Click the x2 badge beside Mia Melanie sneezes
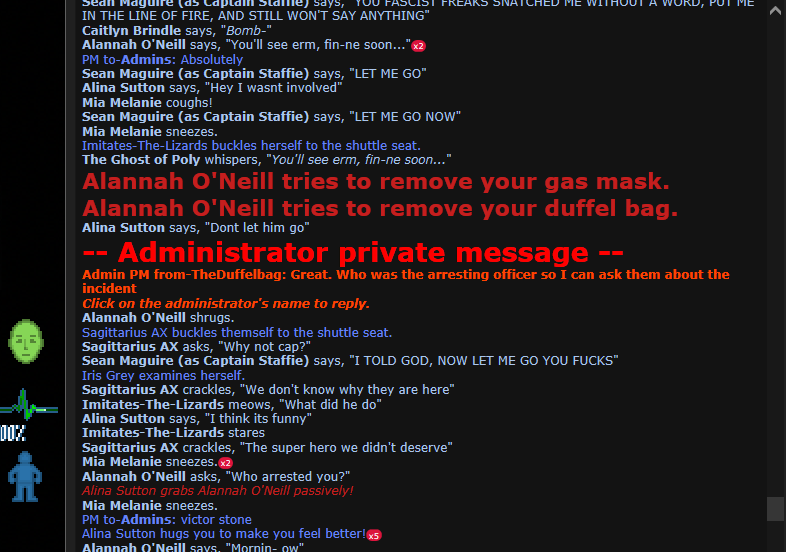The height and width of the screenshot is (552, 786). click(x=226, y=463)
